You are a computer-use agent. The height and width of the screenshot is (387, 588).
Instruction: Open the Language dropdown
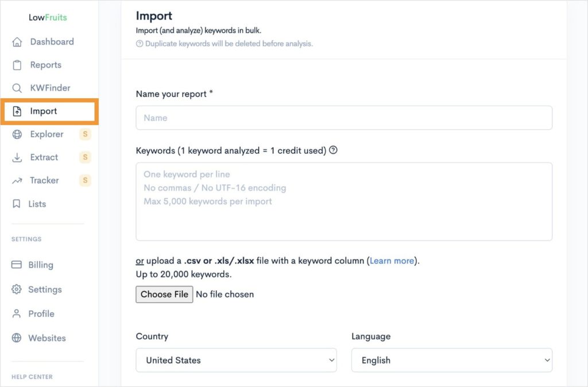(x=451, y=360)
